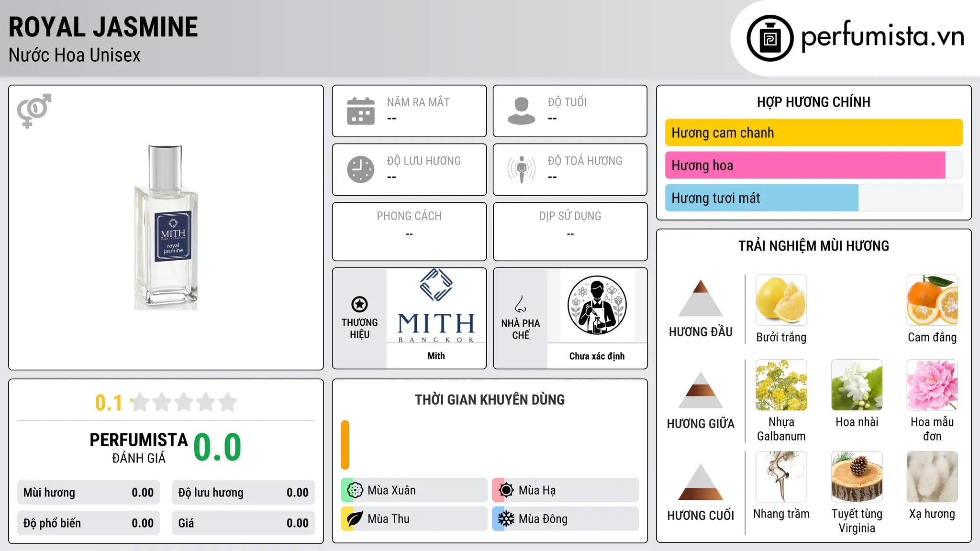Click the ROYAL JASMINE title
The height and width of the screenshot is (551, 980).
pos(103,27)
